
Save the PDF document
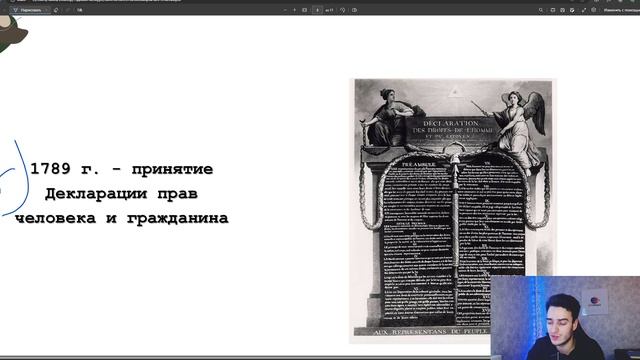point(562,10)
